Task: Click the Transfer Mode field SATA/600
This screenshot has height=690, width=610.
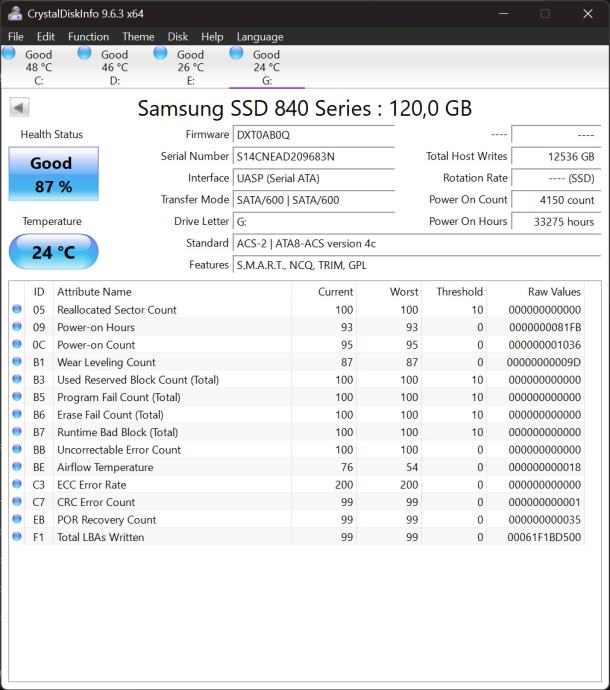Action: click(314, 200)
